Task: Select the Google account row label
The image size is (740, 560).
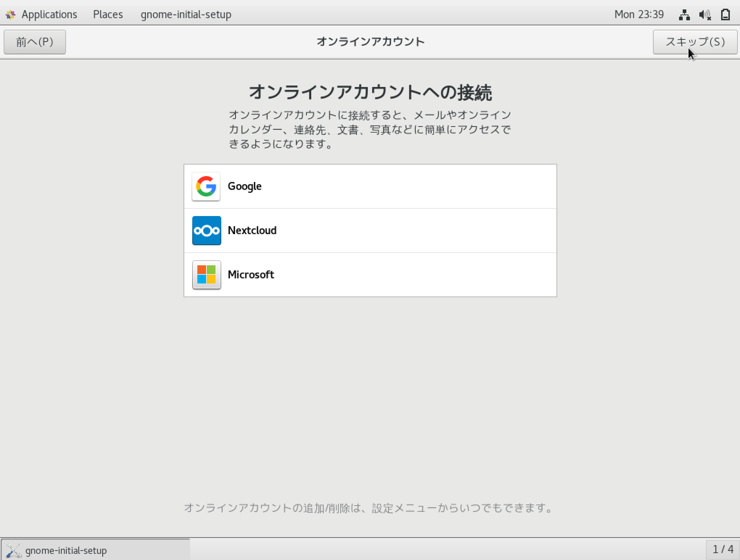Action: coord(244,186)
